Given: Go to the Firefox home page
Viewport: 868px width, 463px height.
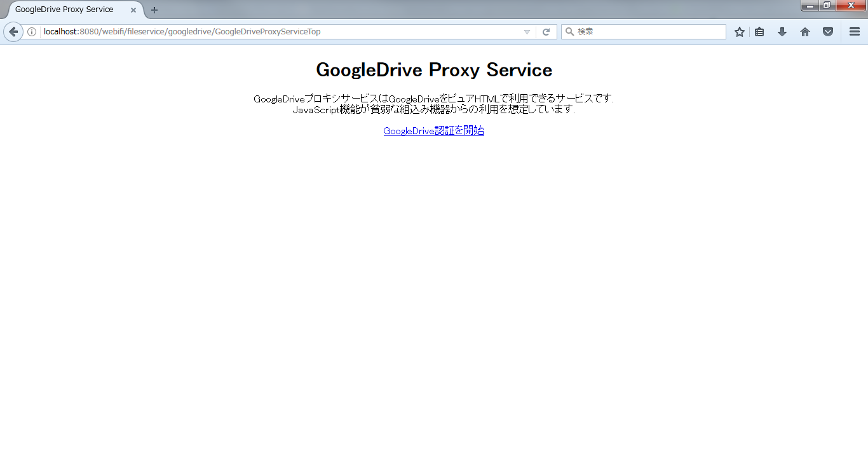Looking at the screenshot, I should point(805,32).
